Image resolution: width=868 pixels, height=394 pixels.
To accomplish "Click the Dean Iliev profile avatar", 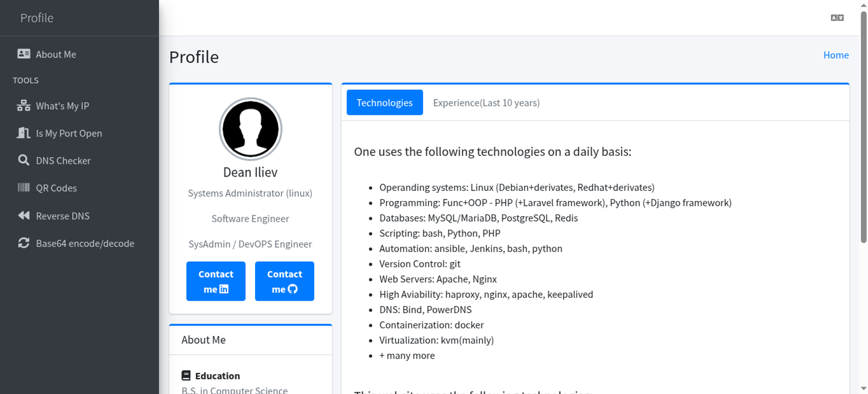I will pos(250,129).
